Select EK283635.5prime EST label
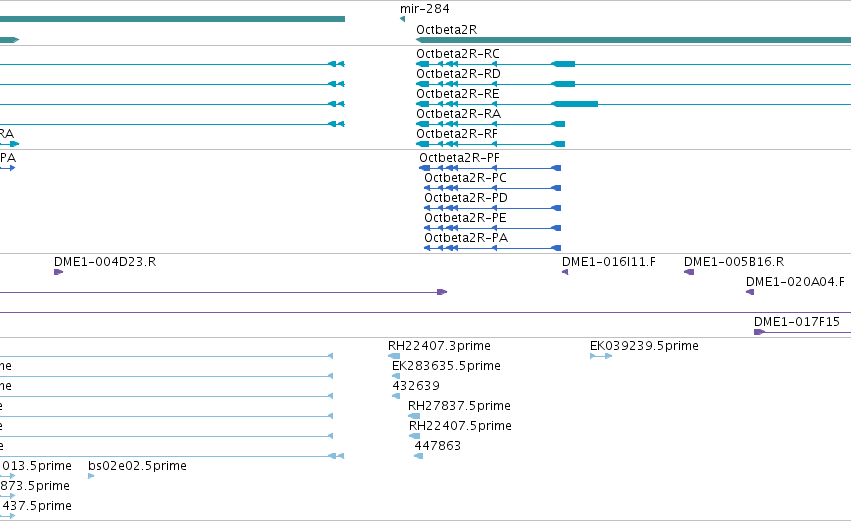This screenshot has height=521, width=851. [446, 366]
